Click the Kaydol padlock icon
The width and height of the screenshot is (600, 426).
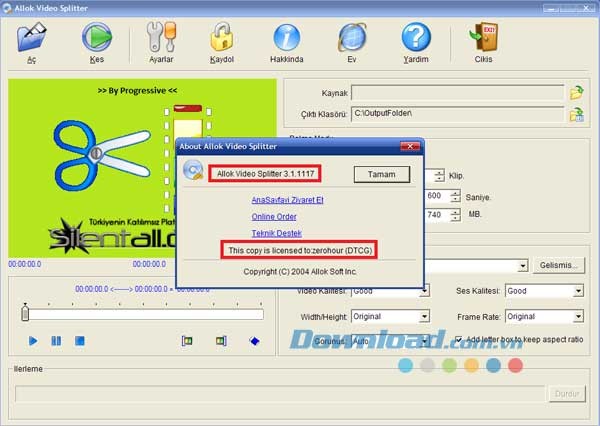[222, 38]
